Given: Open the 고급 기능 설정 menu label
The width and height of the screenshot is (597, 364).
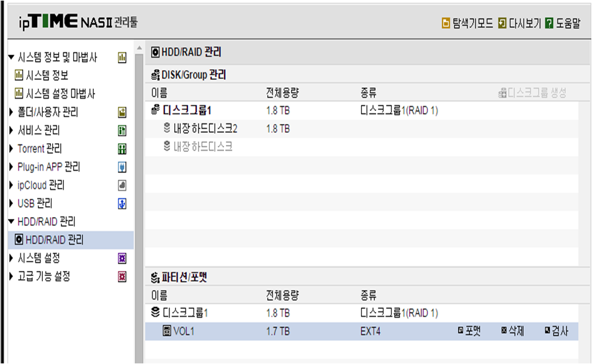Looking at the screenshot, I should [44, 277].
